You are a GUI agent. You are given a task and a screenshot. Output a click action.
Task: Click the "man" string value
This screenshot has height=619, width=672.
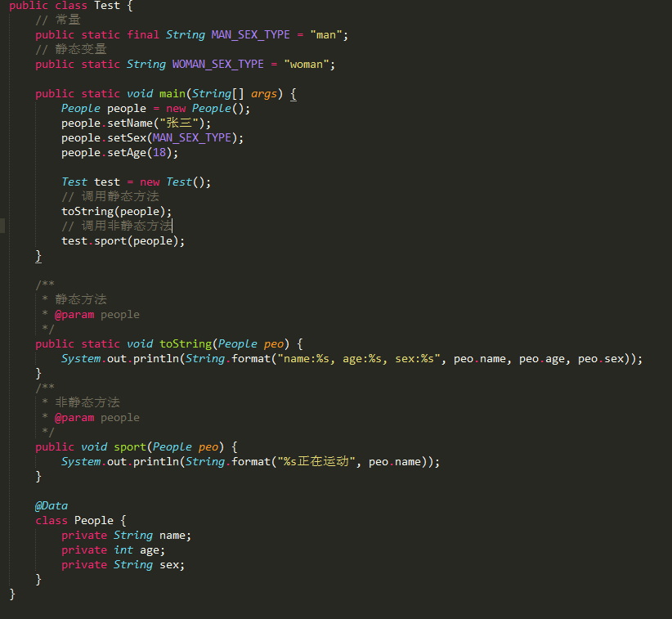click(x=325, y=34)
